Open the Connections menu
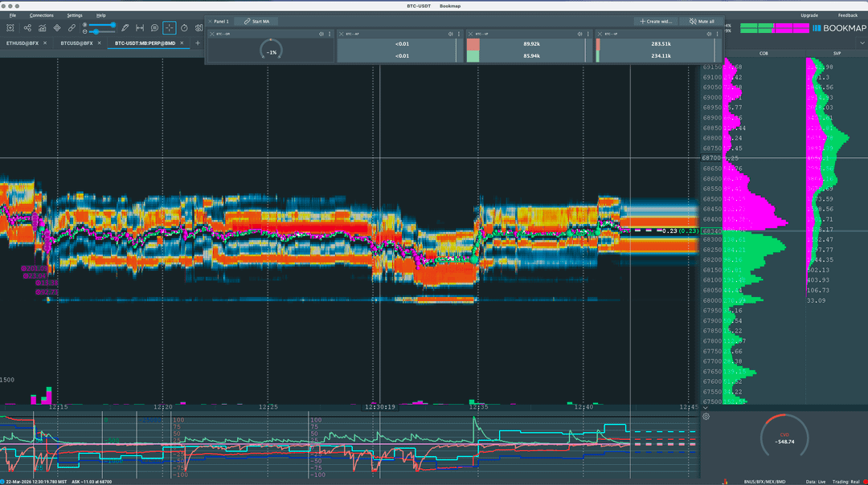 42,15
